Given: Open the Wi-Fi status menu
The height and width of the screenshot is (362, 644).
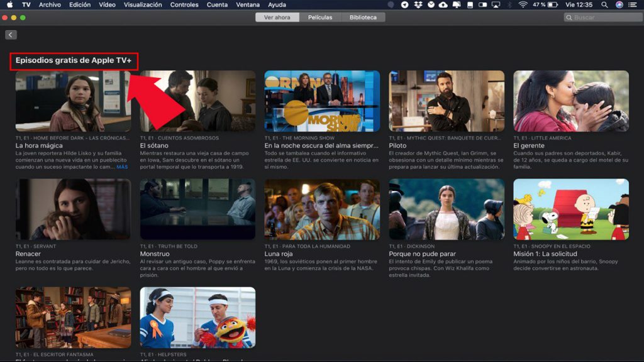Looking at the screenshot, I should 523,5.
